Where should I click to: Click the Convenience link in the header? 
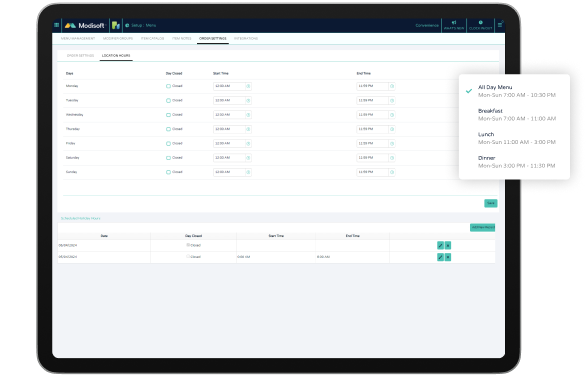(x=427, y=25)
